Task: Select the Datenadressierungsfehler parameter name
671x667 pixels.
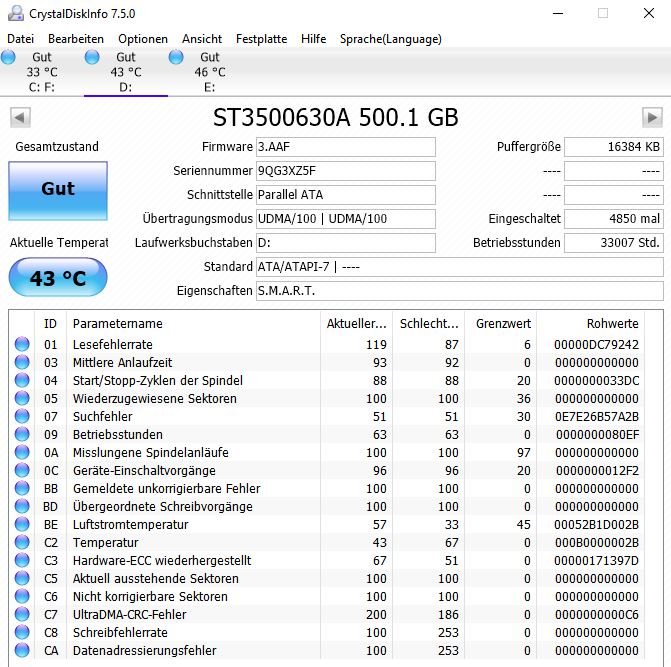Action: (x=145, y=650)
